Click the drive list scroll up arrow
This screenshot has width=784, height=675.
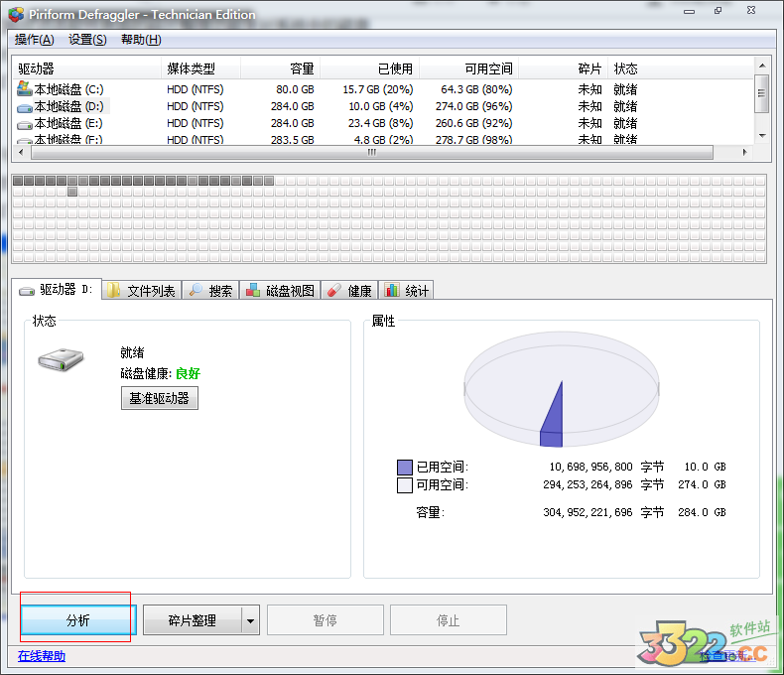tap(762, 66)
